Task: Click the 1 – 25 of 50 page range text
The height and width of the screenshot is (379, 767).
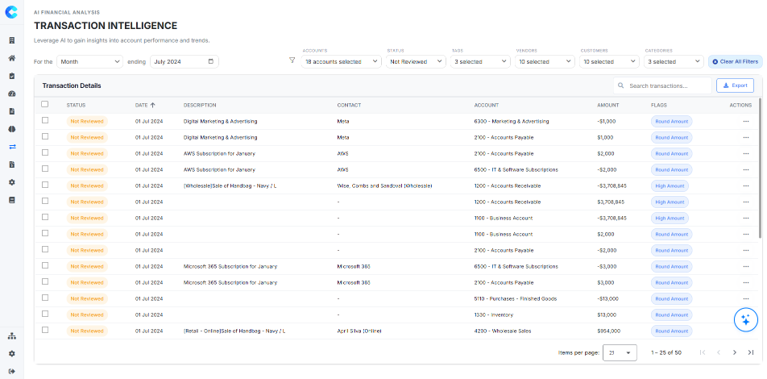Action: (x=666, y=353)
